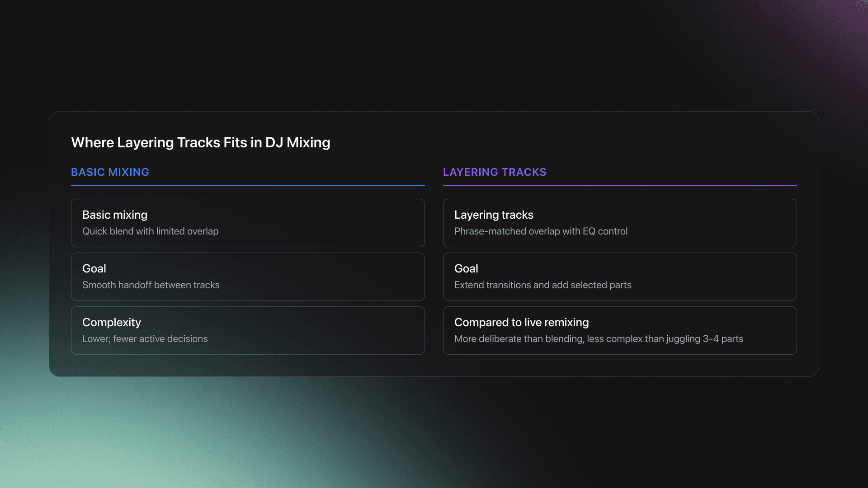Screen dimensions: 868x488
Task: Select the LAYERING TRACKS column header
Action: point(495,172)
